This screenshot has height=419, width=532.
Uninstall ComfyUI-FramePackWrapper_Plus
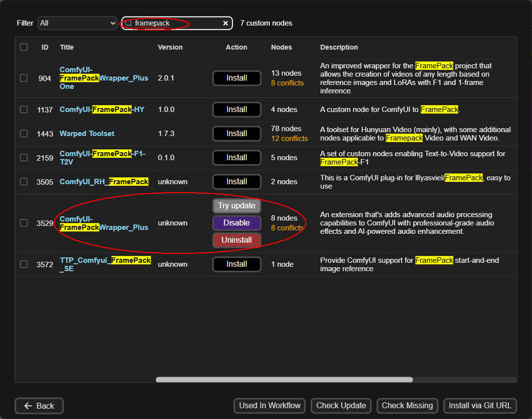click(x=236, y=240)
